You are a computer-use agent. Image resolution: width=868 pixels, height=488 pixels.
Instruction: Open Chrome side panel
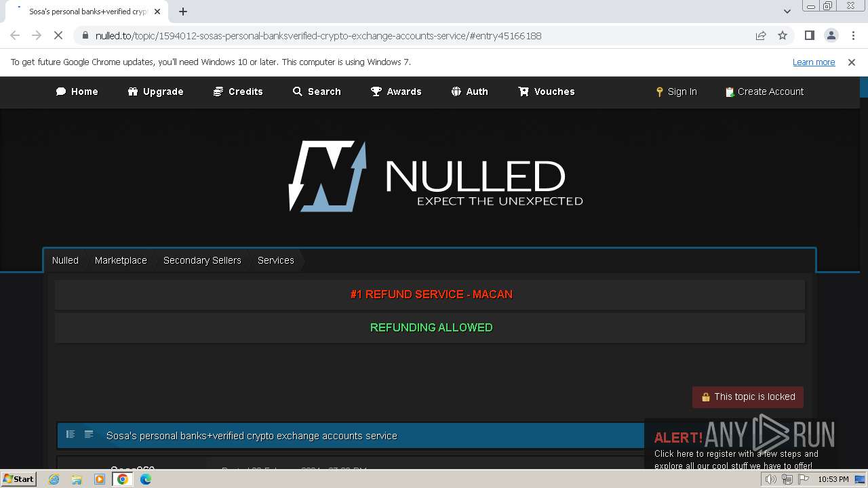point(809,36)
